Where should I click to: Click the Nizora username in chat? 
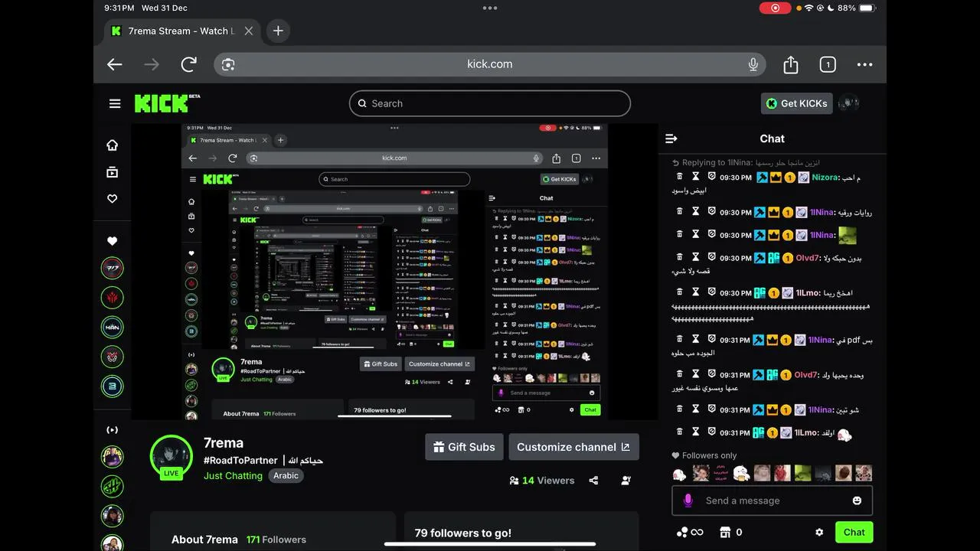(825, 177)
